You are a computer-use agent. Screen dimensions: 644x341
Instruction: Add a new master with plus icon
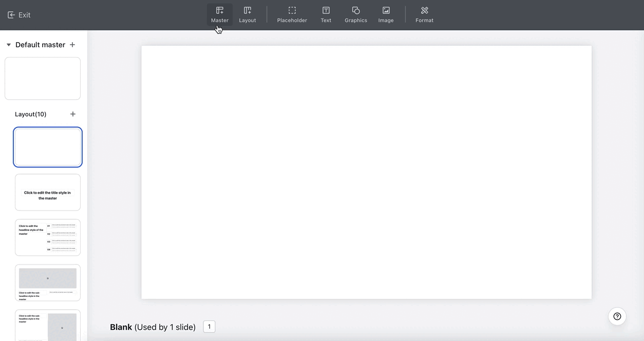pyautogui.click(x=72, y=45)
